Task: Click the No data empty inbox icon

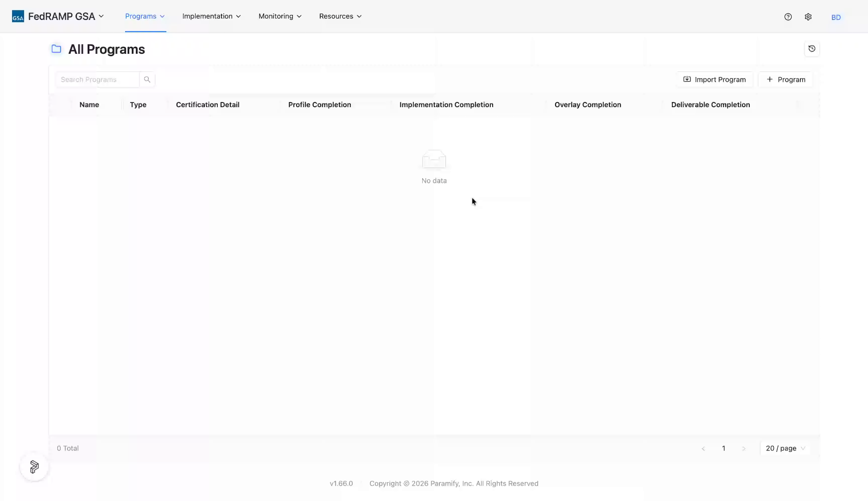Action: pyautogui.click(x=434, y=160)
